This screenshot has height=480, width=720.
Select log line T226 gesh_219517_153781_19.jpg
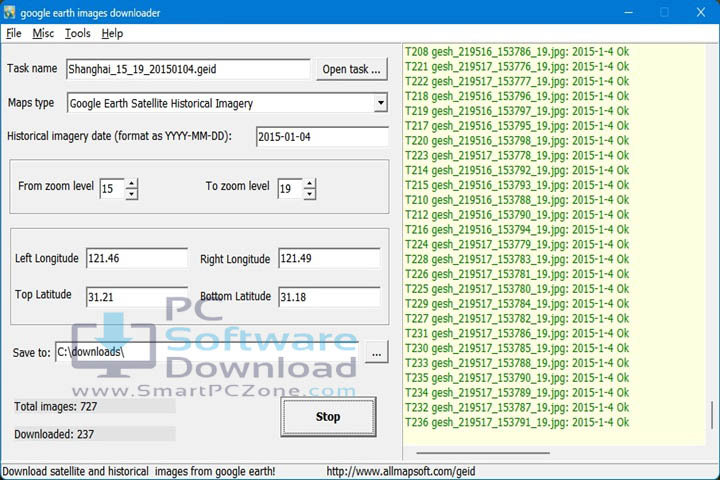click(517, 274)
